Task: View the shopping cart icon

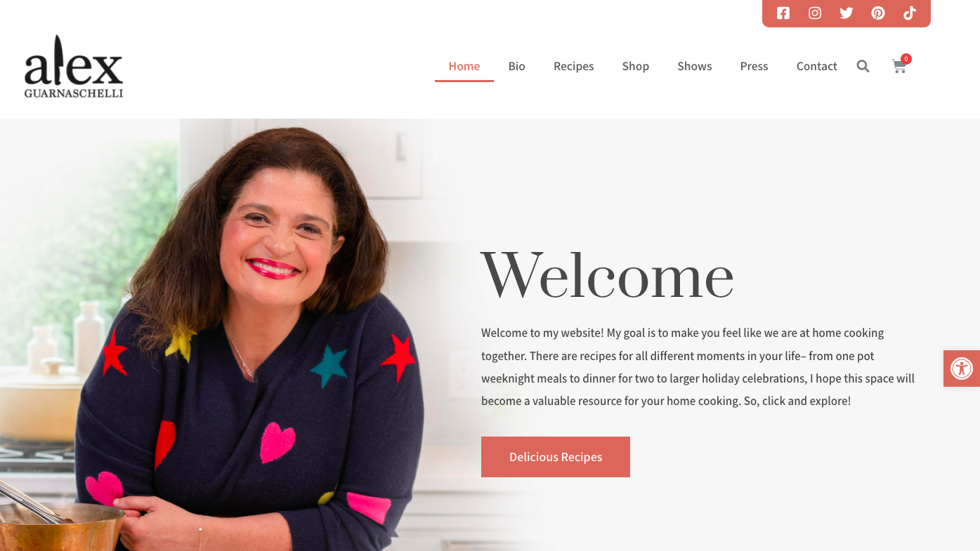Action: (x=900, y=66)
